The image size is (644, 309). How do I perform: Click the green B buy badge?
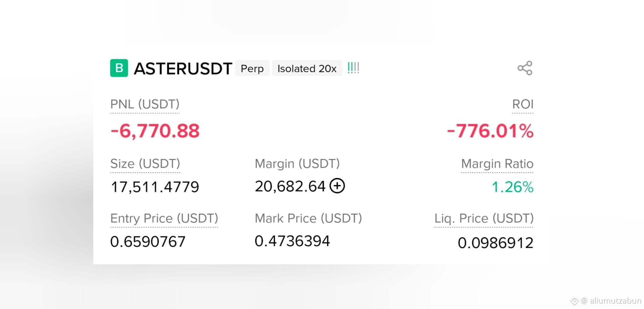pos(119,68)
